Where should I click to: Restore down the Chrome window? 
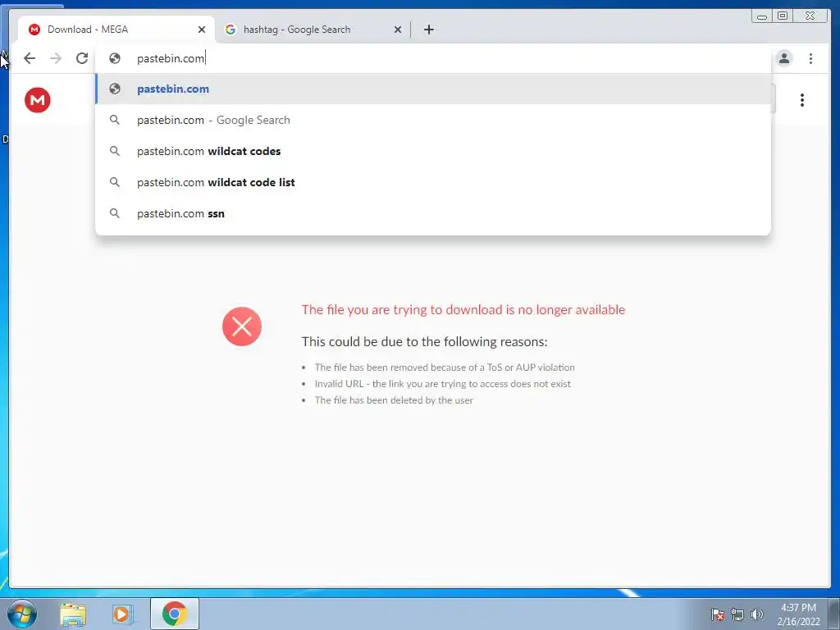click(783, 16)
